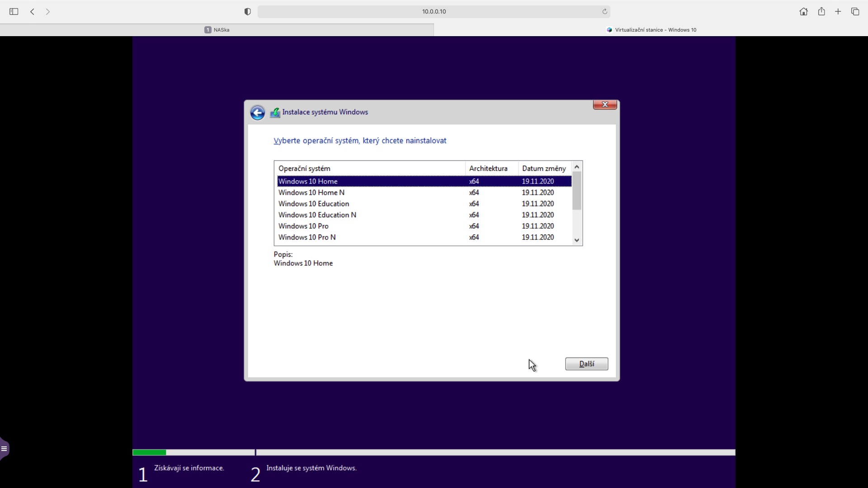Click the privacy shield icon
Screen dimensions: 868x488
247,12
